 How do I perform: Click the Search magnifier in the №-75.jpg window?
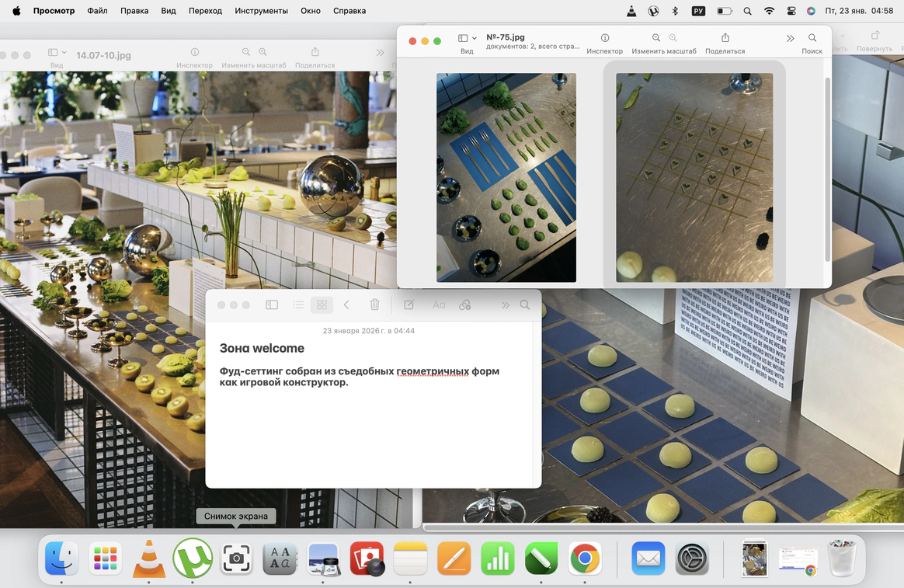point(812,38)
